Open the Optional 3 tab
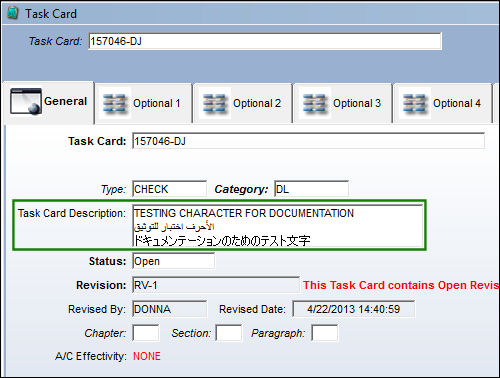This screenshot has width=500, height=378. tap(343, 104)
